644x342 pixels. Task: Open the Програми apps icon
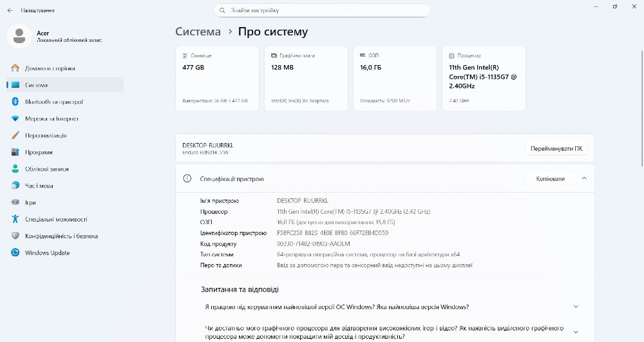click(x=15, y=152)
